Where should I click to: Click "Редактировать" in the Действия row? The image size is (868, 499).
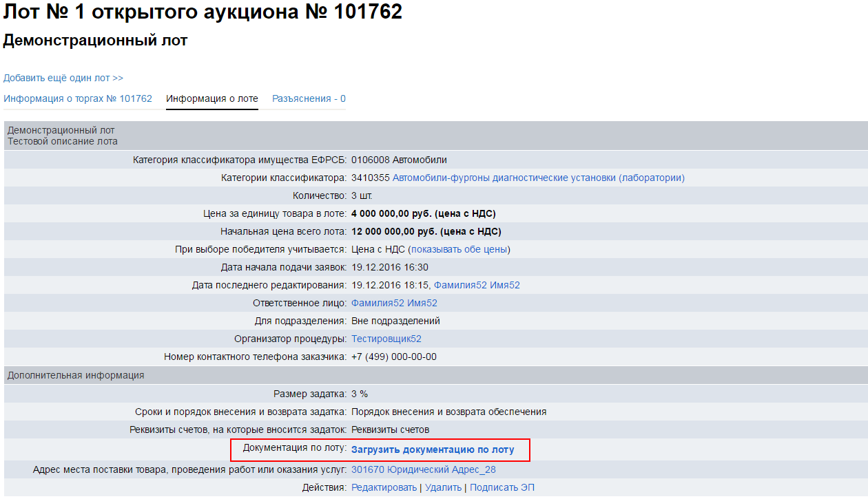tap(384, 487)
